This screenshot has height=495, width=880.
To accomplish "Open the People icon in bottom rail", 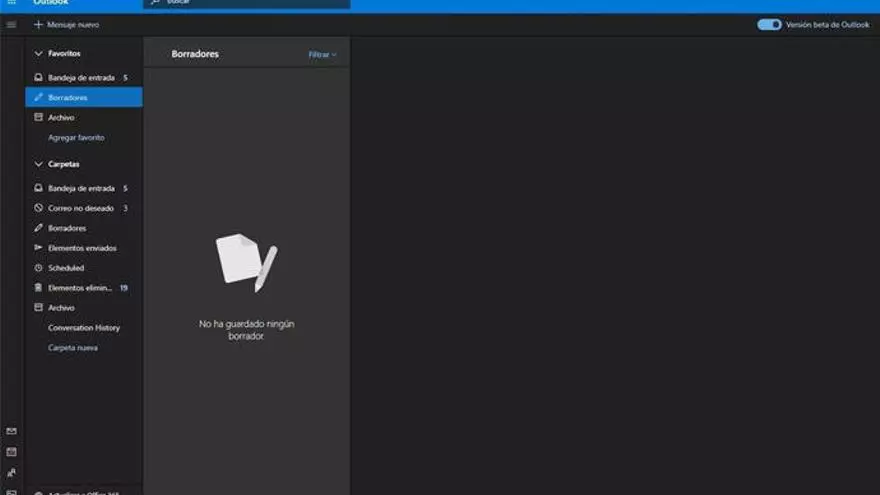I will (x=12, y=473).
